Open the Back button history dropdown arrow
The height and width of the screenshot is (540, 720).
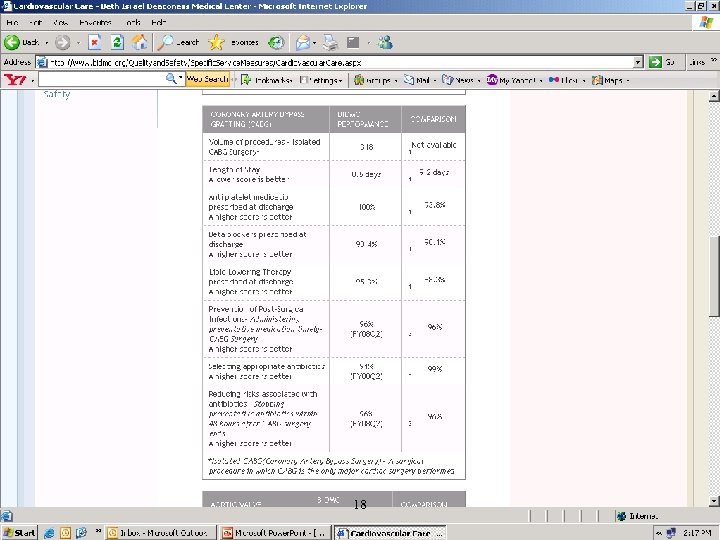pyautogui.click(x=46, y=42)
